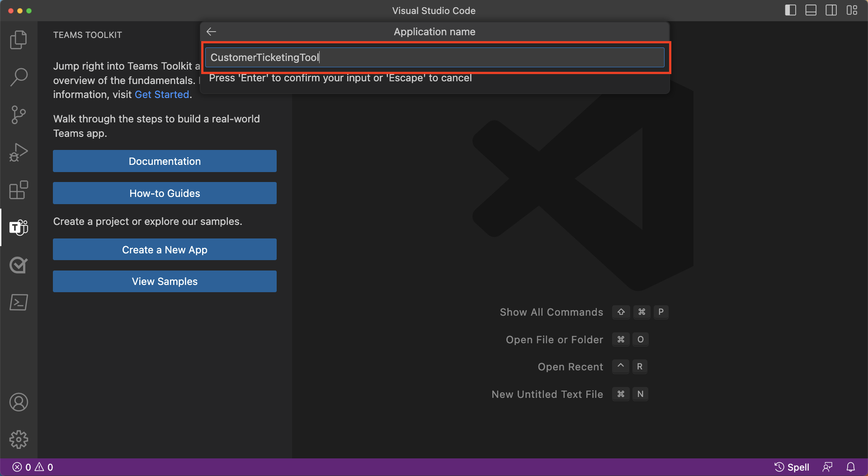The height and width of the screenshot is (476, 868).
Task: Open notifications bell in status bar
Action: pos(850,467)
